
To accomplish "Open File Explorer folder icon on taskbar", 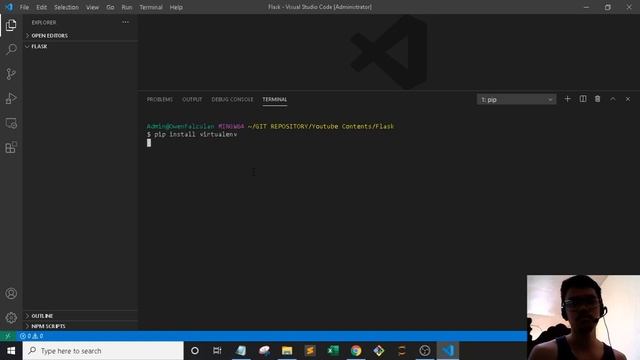I will [287, 351].
